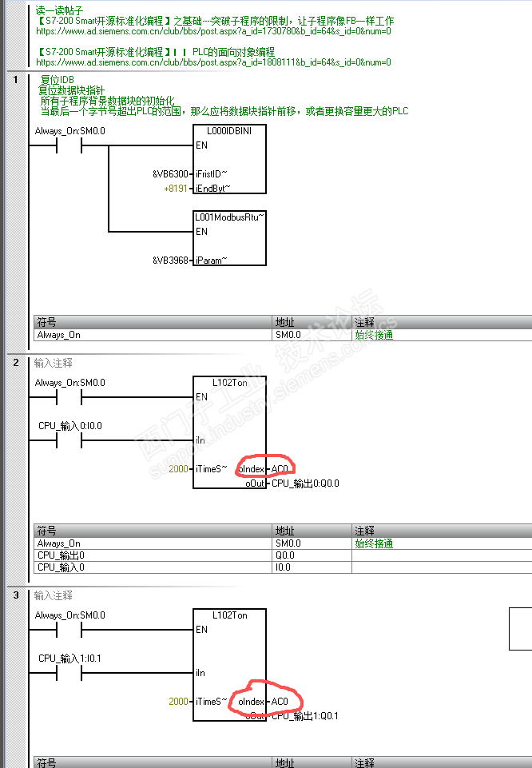Select the SM0.0 address cell in network 1 table
This screenshot has height=768, width=532.
pyautogui.click(x=312, y=335)
